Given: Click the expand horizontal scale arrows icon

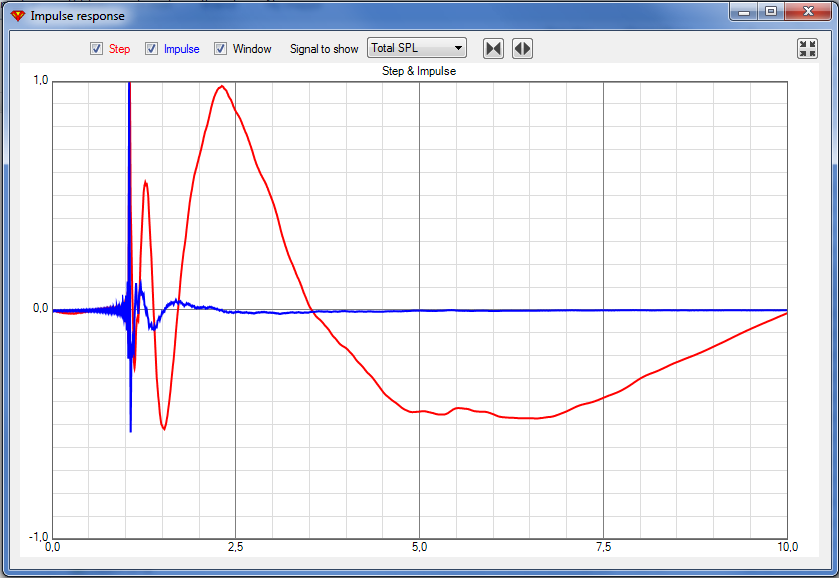Looking at the screenshot, I should (522, 49).
